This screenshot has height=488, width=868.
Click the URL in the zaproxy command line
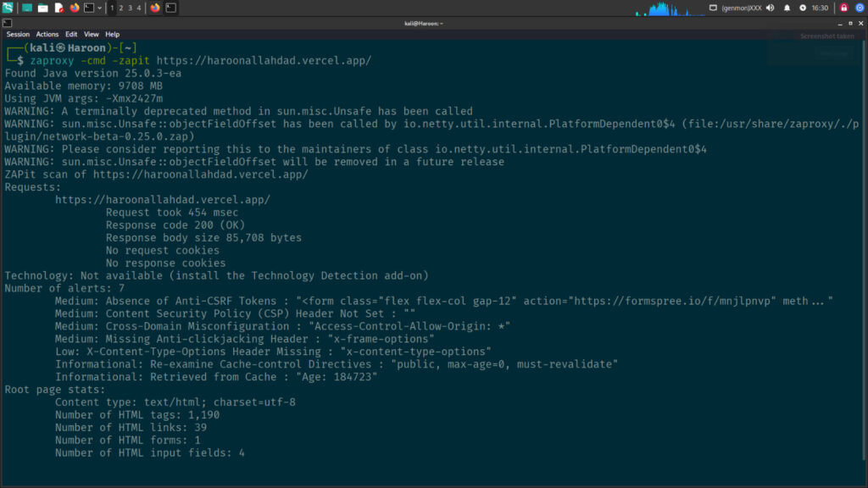pyautogui.click(x=264, y=60)
